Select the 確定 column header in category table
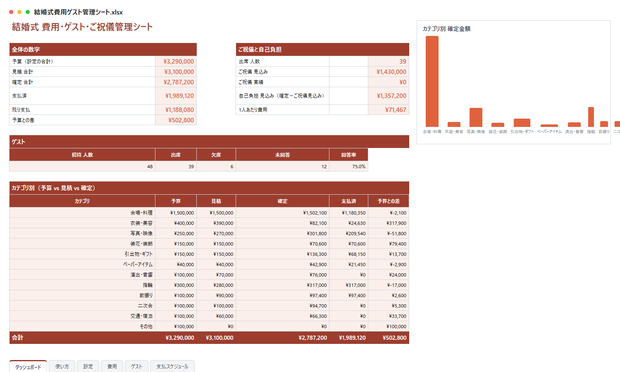620x372 pixels. pyautogui.click(x=282, y=201)
